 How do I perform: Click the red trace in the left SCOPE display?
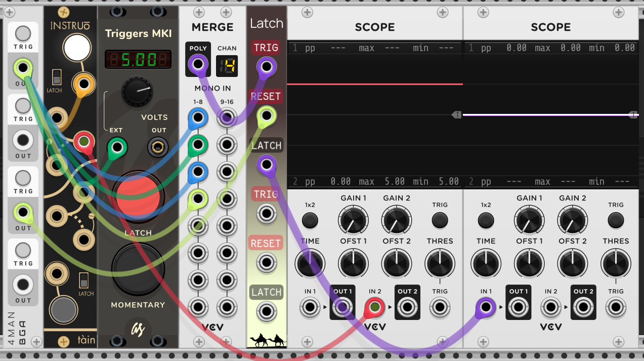(x=375, y=84)
